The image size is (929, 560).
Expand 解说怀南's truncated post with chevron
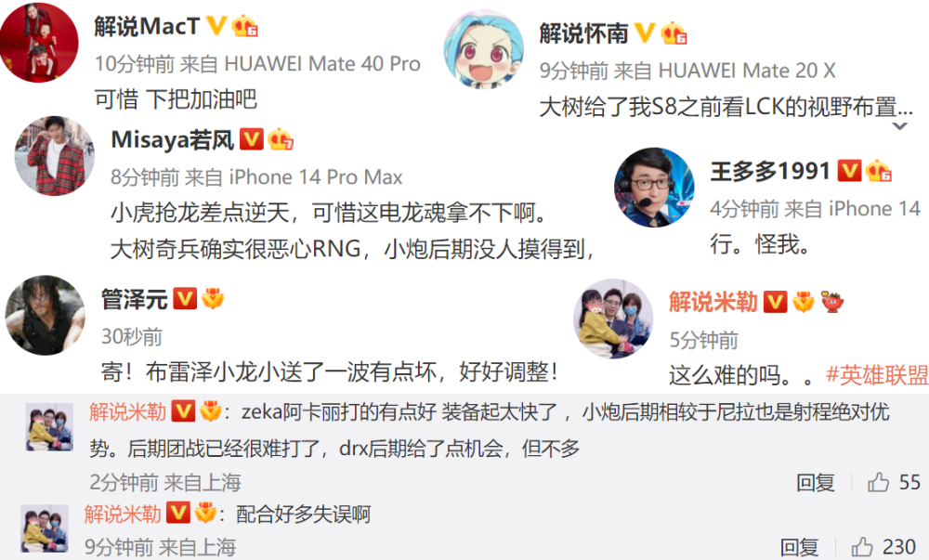point(900,126)
